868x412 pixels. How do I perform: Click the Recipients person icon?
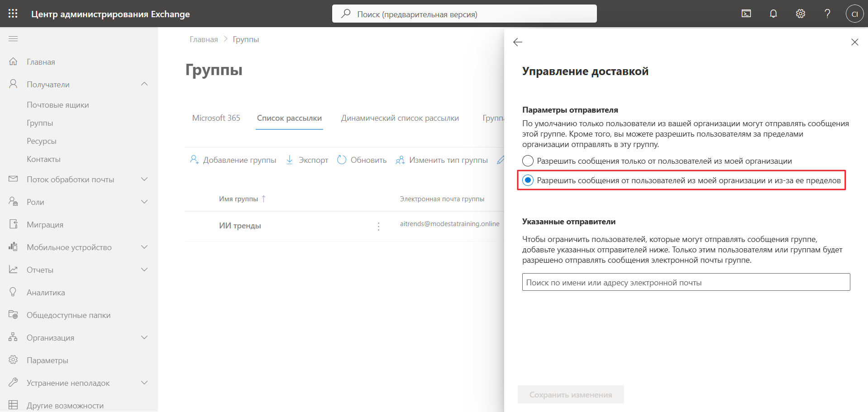(13, 84)
